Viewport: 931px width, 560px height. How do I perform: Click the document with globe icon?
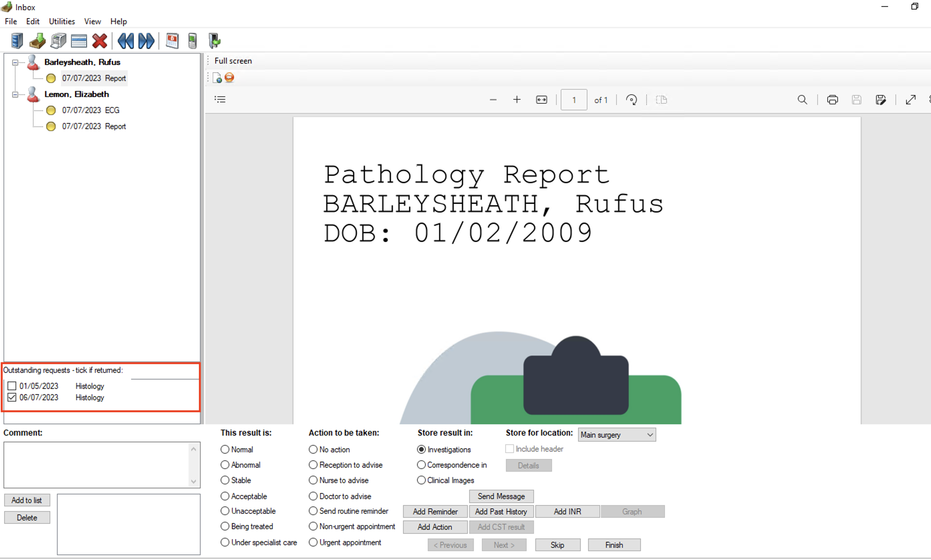[217, 78]
